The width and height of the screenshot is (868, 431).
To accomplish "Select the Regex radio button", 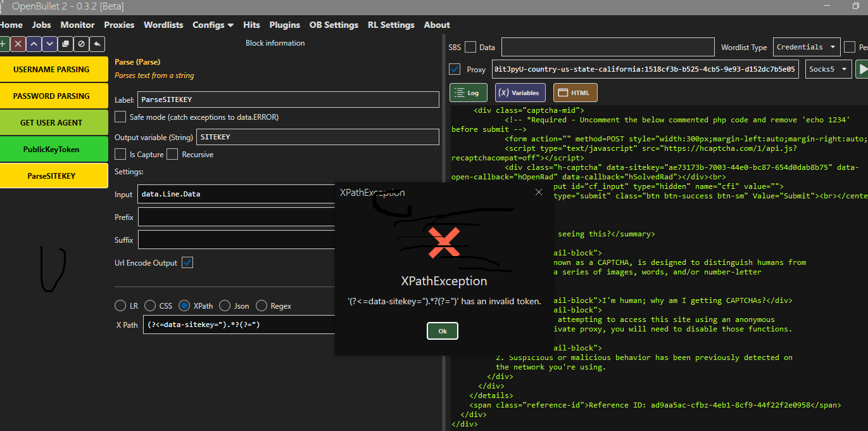I will (x=261, y=306).
